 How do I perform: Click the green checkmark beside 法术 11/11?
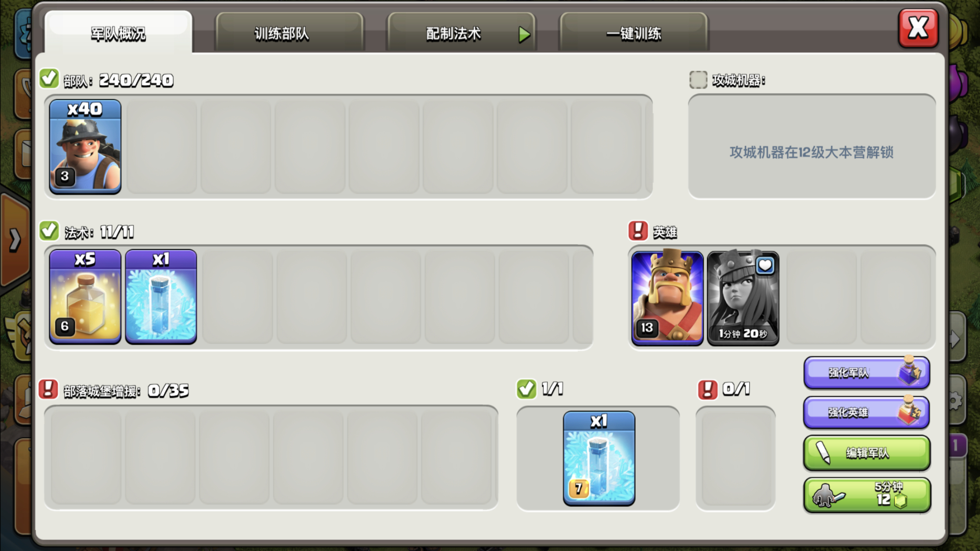pyautogui.click(x=49, y=231)
